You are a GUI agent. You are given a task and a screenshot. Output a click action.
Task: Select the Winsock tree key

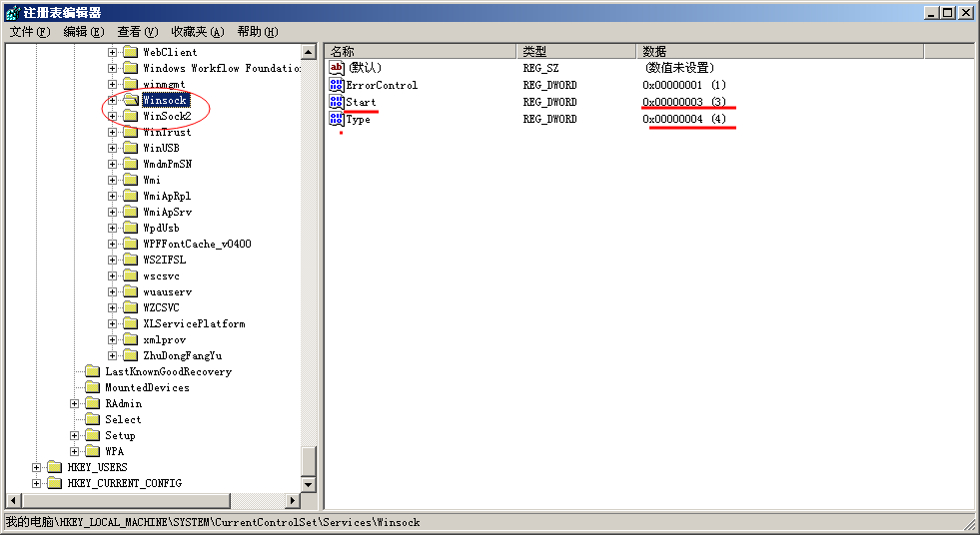coord(165,101)
